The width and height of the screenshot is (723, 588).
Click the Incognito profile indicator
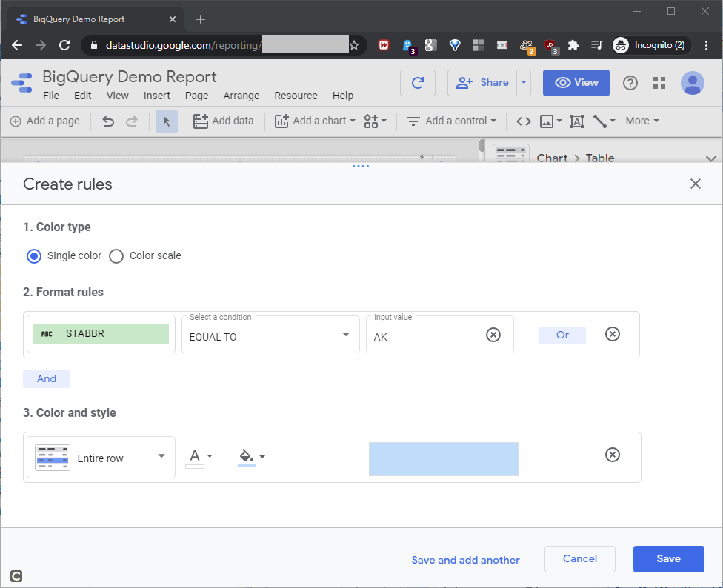pos(650,45)
